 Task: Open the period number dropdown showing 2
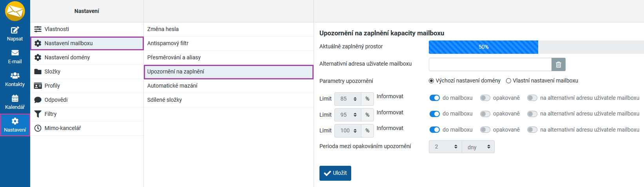point(446,147)
